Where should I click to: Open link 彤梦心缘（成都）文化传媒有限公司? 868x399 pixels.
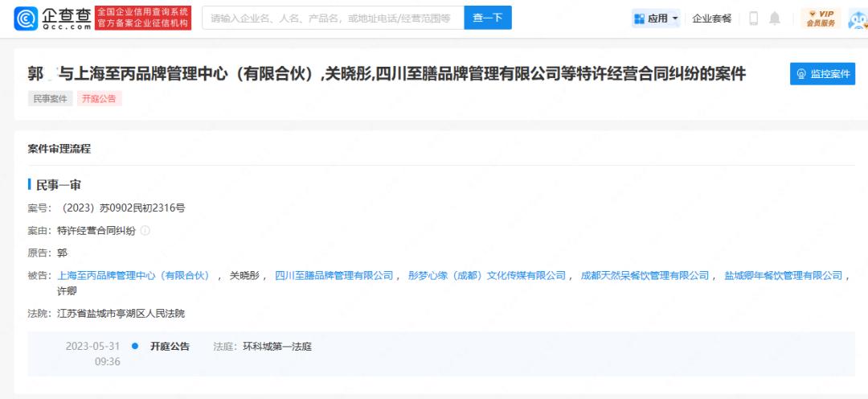click(486, 275)
